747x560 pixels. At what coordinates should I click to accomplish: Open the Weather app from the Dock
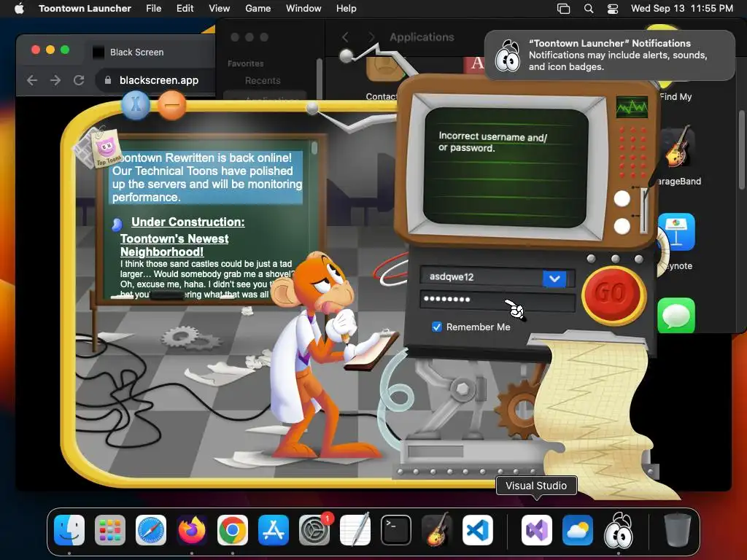pos(578,530)
